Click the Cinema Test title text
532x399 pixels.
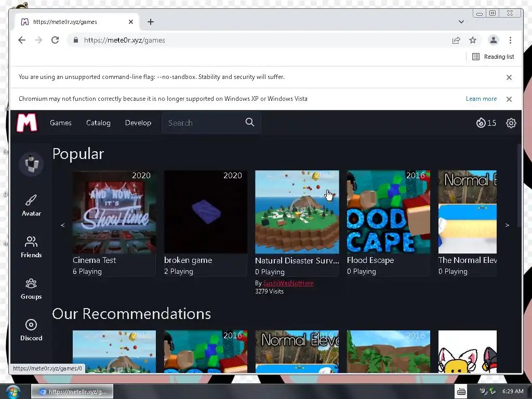pyautogui.click(x=95, y=260)
